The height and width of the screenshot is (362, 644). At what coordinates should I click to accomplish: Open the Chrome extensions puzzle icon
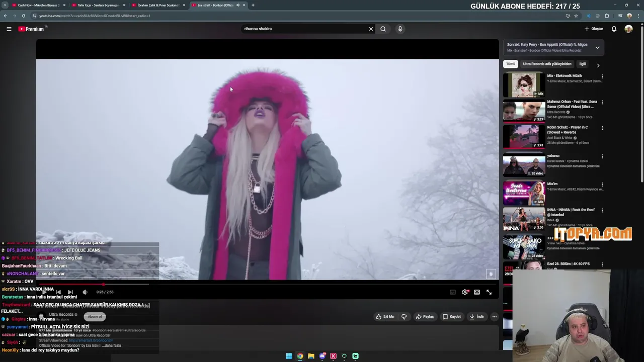pos(607,16)
